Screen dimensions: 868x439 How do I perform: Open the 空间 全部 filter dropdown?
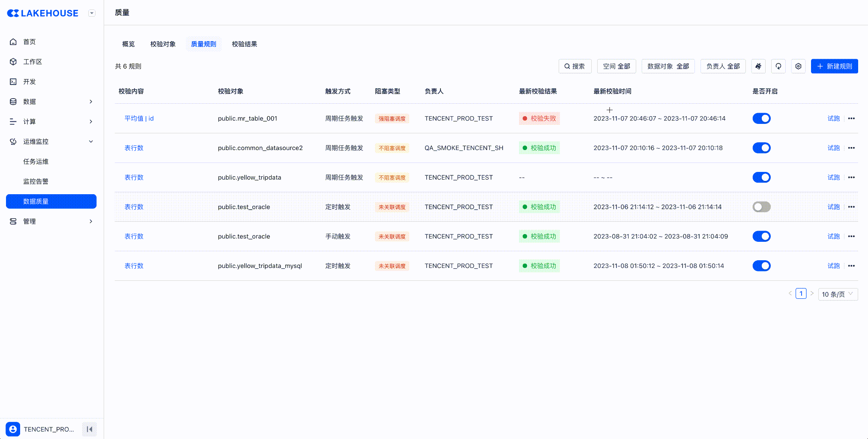coord(616,66)
